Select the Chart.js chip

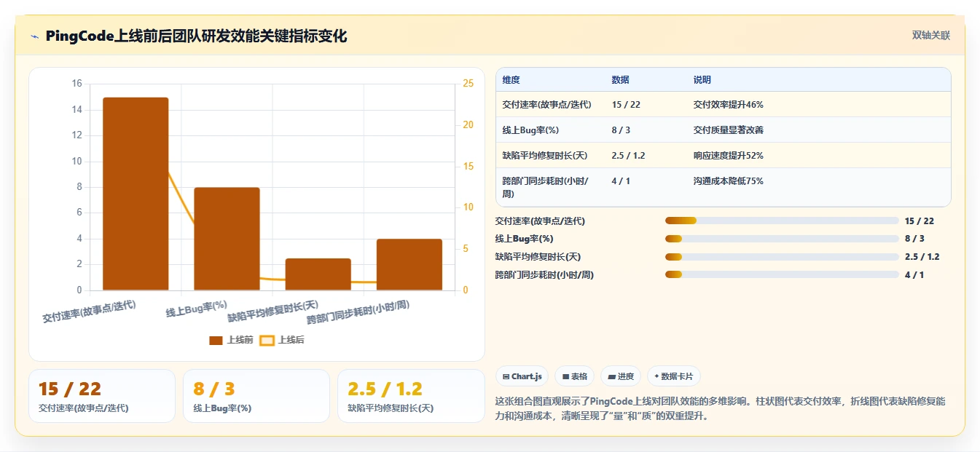pos(522,376)
